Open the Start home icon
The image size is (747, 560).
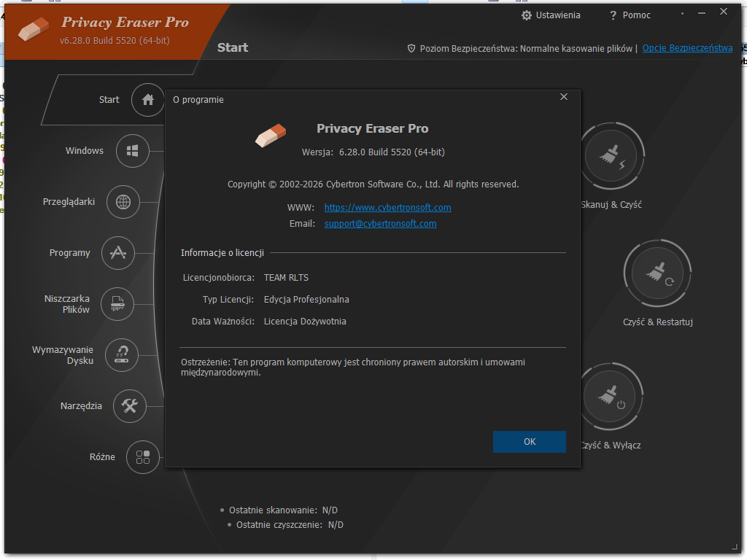click(147, 99)
